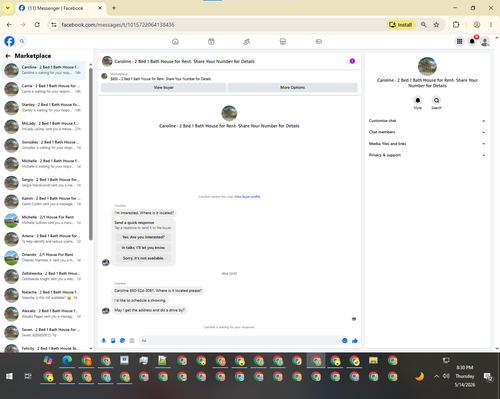Image resolution: width=500 pixels, height=399 pixels.
Task: Open the Facebook menu grid icon
Action: tap(459, 41)
